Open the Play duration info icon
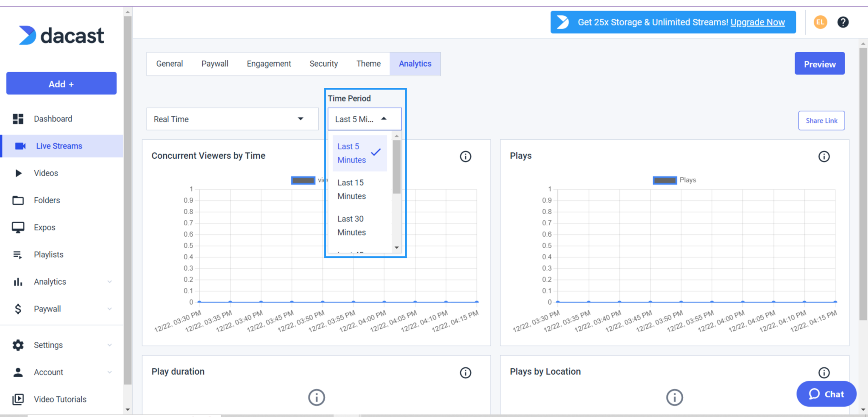 [465, 373]
